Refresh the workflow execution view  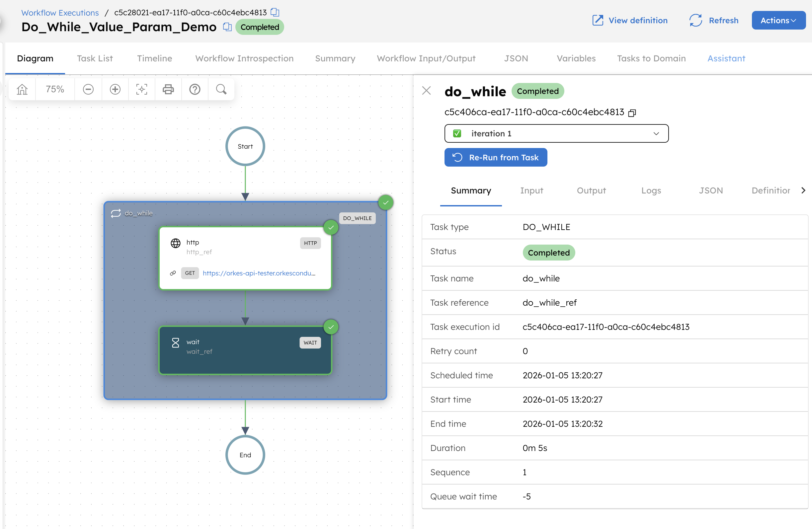coord(713,20)
